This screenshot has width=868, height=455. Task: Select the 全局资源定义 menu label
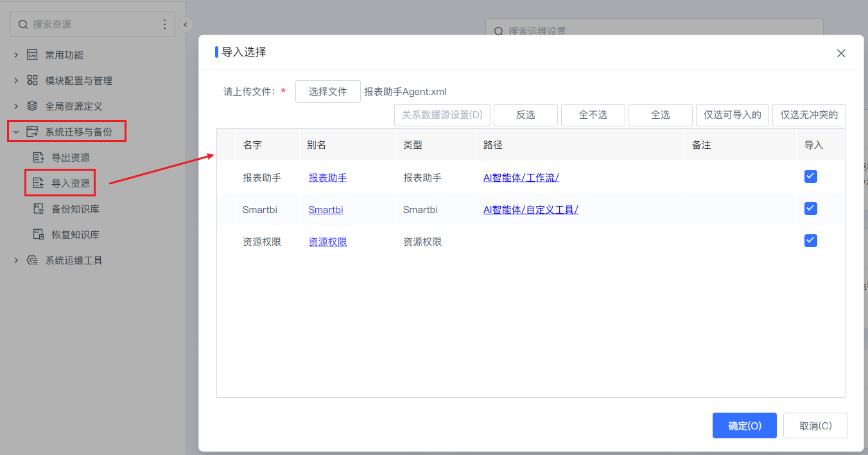(74, 107)
